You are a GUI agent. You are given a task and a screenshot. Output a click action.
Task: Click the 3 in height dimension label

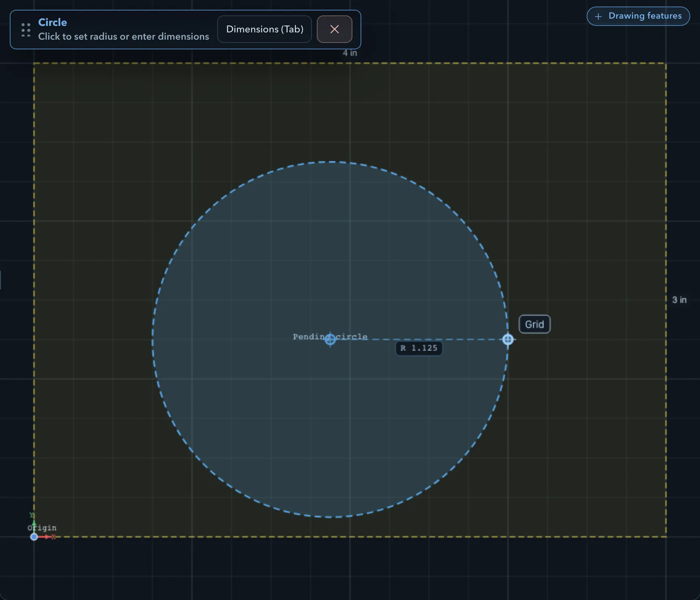point(679,300)
